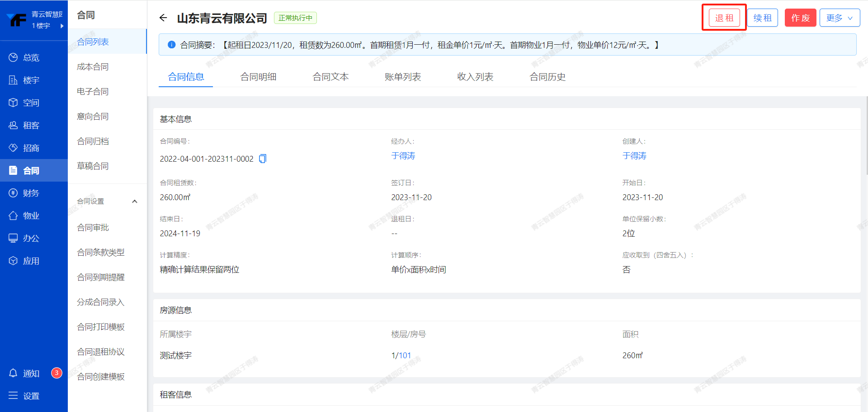Click the 退租 button
Screen dimensions: 868x412
coord(724,18)
